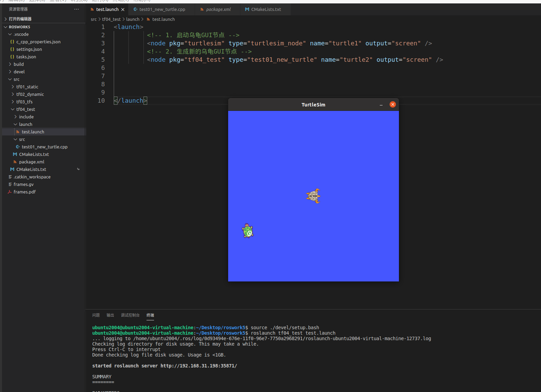Viewport: 541px width, 392px height.
Task: Click root CMakeLists.txt file icon
Action: pyautogui.click(x=12, y=169)
